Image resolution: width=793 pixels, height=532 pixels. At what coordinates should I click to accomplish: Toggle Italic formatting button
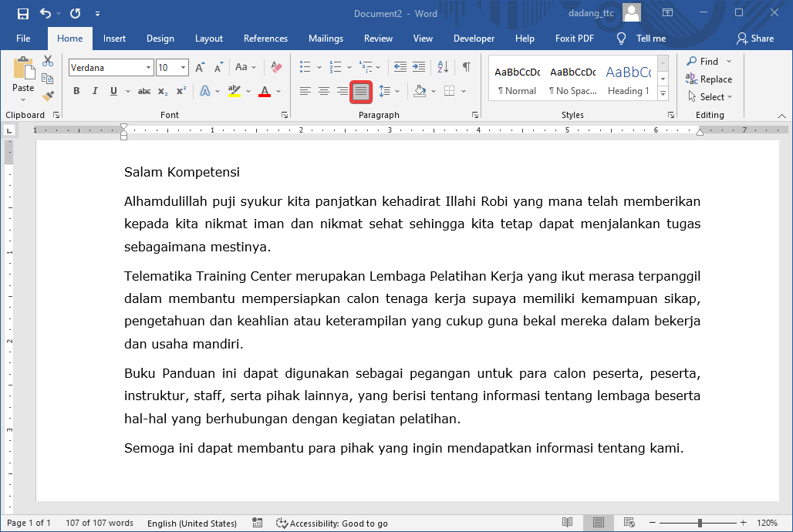tap(95, 91)
